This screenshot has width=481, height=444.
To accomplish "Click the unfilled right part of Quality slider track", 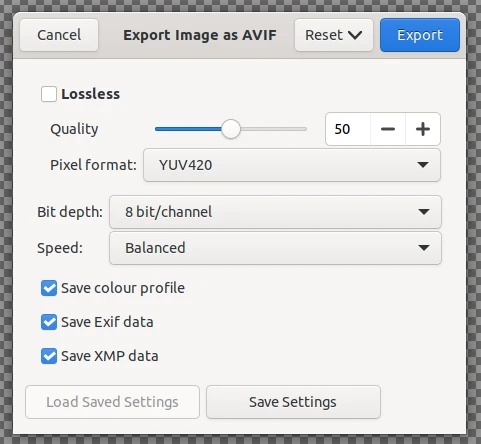I will tap(273, 129).
